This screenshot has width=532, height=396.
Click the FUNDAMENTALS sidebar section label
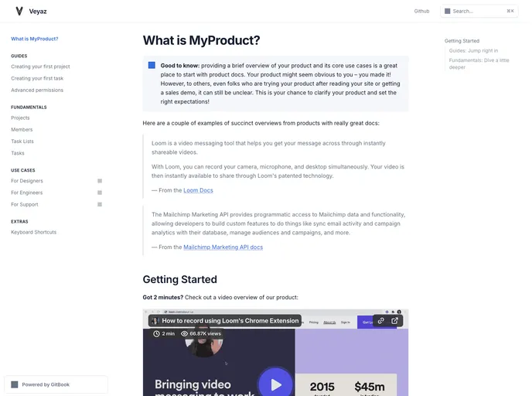(x=29, y=108)
